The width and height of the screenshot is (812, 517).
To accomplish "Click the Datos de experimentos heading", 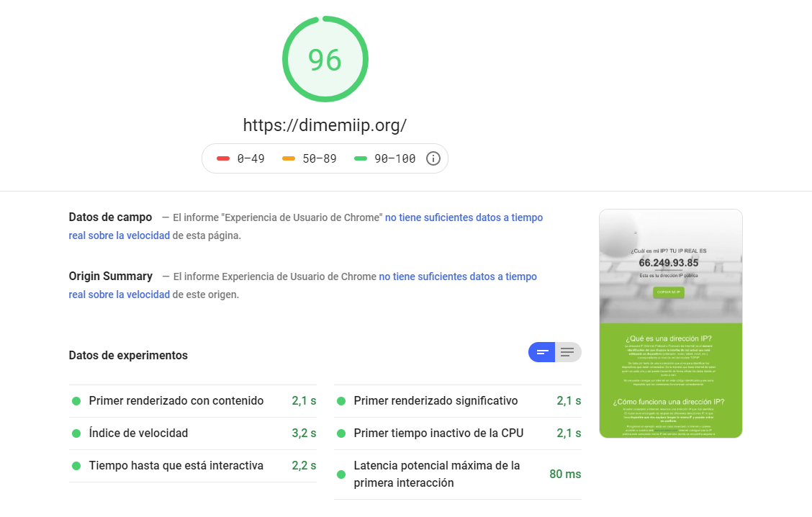I will (x=127, y=355).
